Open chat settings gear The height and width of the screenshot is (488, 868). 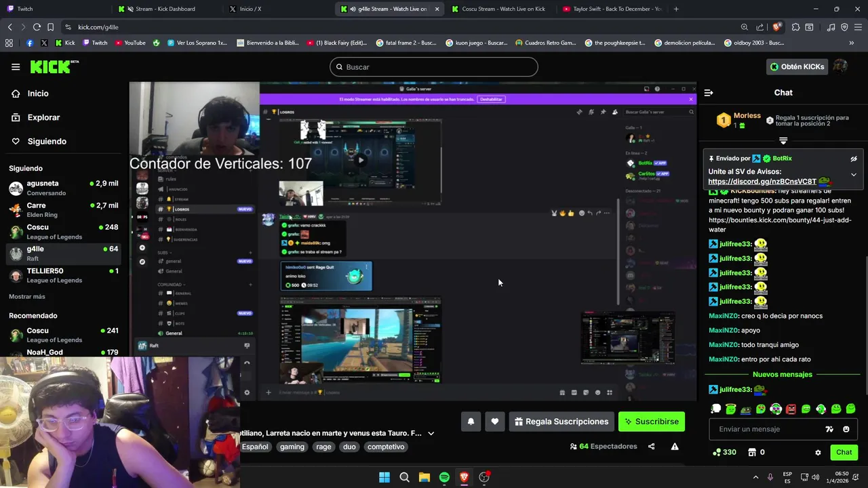click(x=818, y=453)
